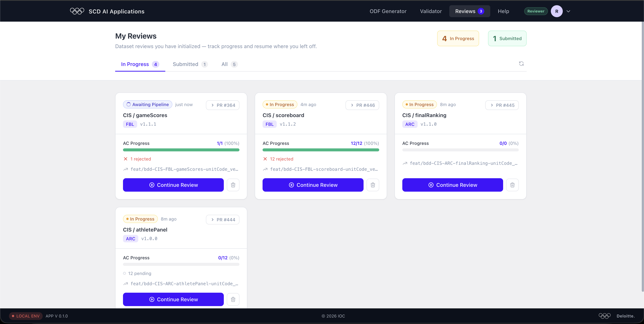This screenshot has width=644, height=324.
Task: Click the LOCAL ENV badge
Action: [x=26, y=316]
